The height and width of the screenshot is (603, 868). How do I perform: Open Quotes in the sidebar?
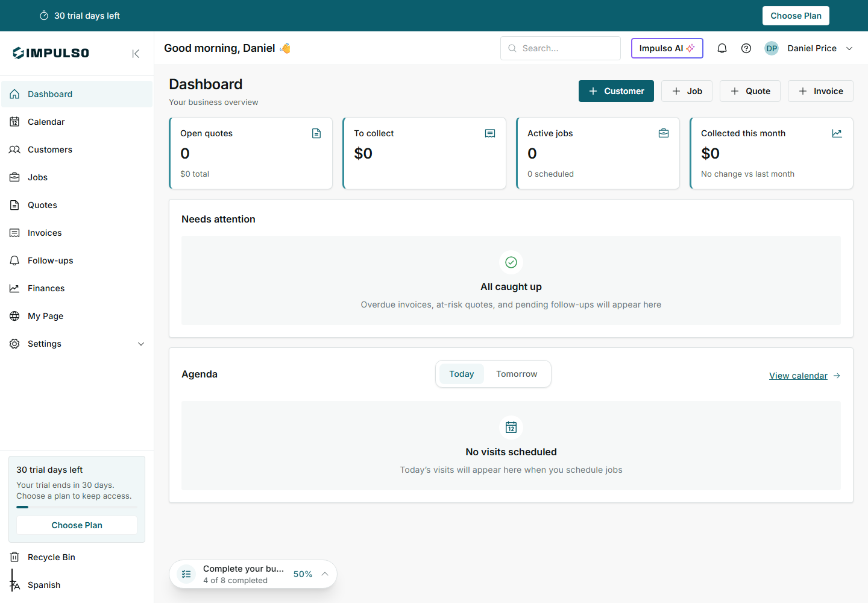[77, 205]
